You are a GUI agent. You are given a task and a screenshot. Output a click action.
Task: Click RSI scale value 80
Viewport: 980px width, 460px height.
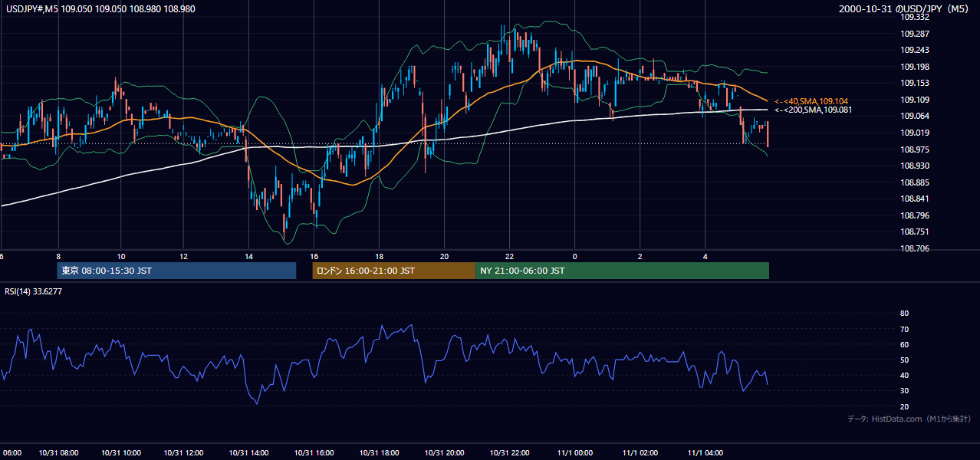904,314
